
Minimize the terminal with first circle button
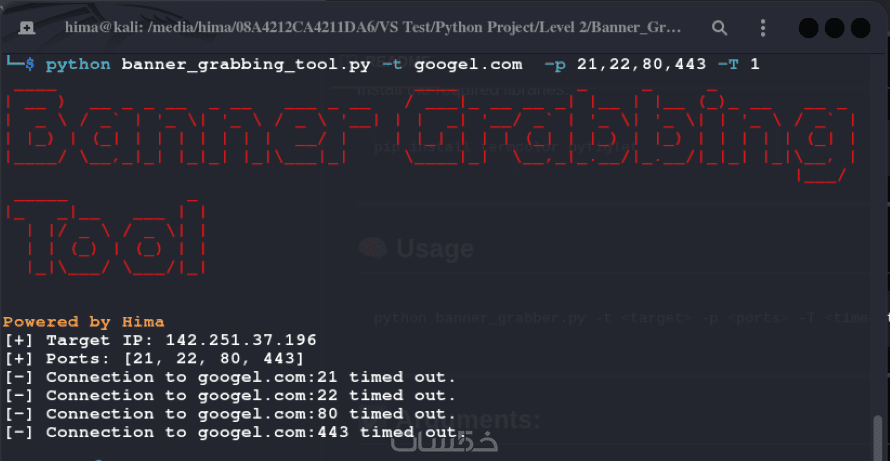[x=808, y=27]
